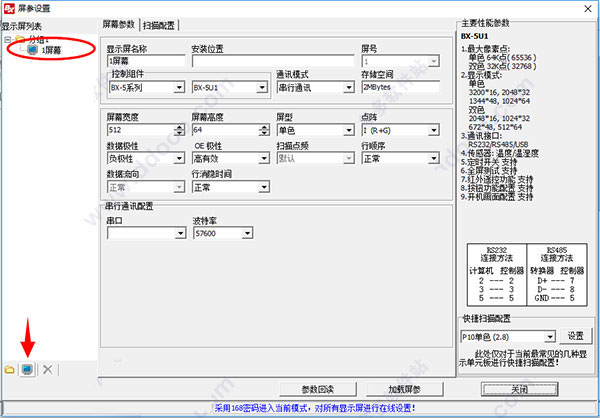Click the RS232 连接方法 table heading
The width and height of the screenshot is (600, 418).
coord(497,253)
